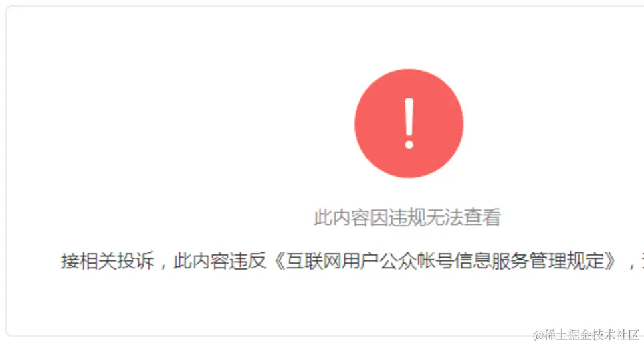
Task: Click the word 此内容 in the gray heading
Action: pos(342,218)
